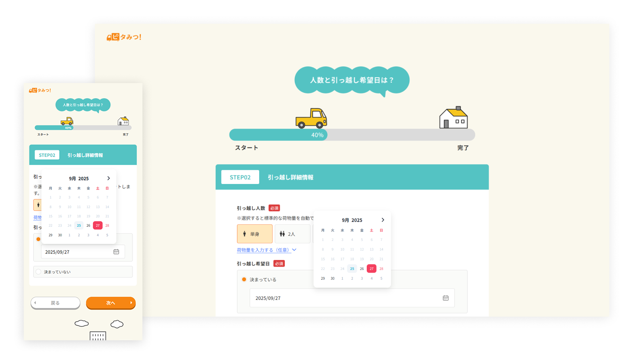Screen dimensions: 633x364
Task: Click the STEP02 tab on desktop form
Action: click(x=240, y=177)
